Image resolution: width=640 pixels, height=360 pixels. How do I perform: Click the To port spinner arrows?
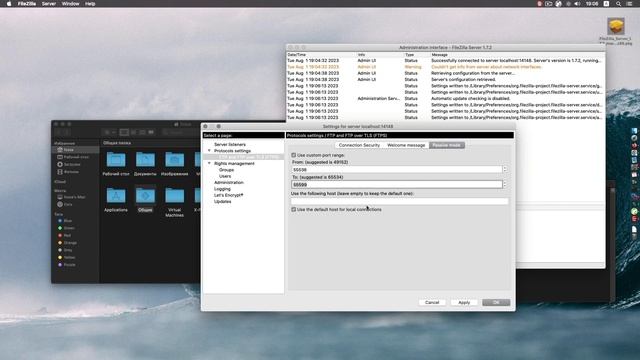click(505, 184)
